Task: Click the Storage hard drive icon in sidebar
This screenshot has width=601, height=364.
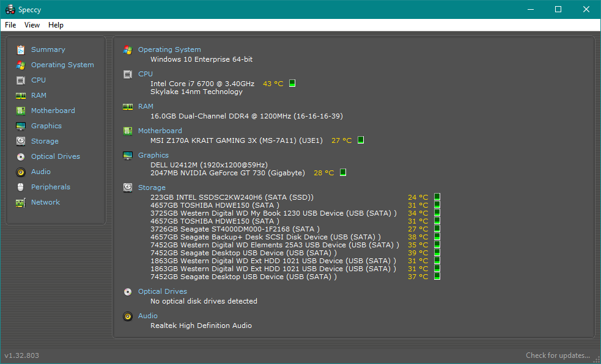Action: coord(21,141)
